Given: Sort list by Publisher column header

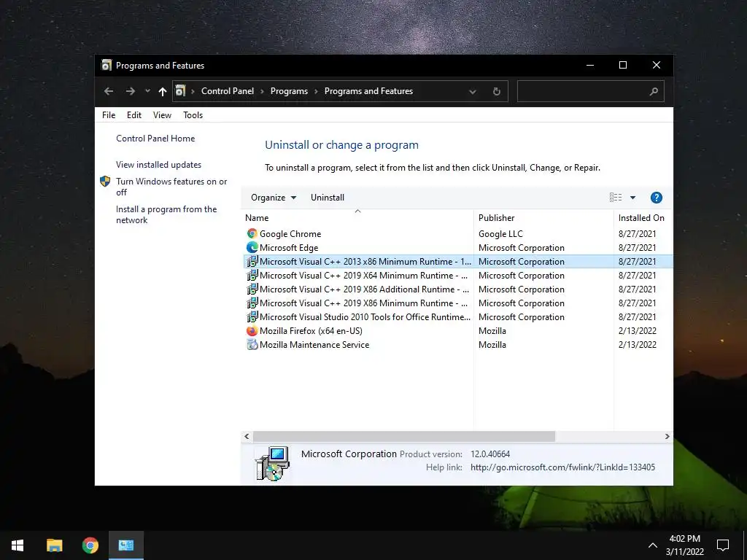Looking at the screenshot, I should point(543,217).
